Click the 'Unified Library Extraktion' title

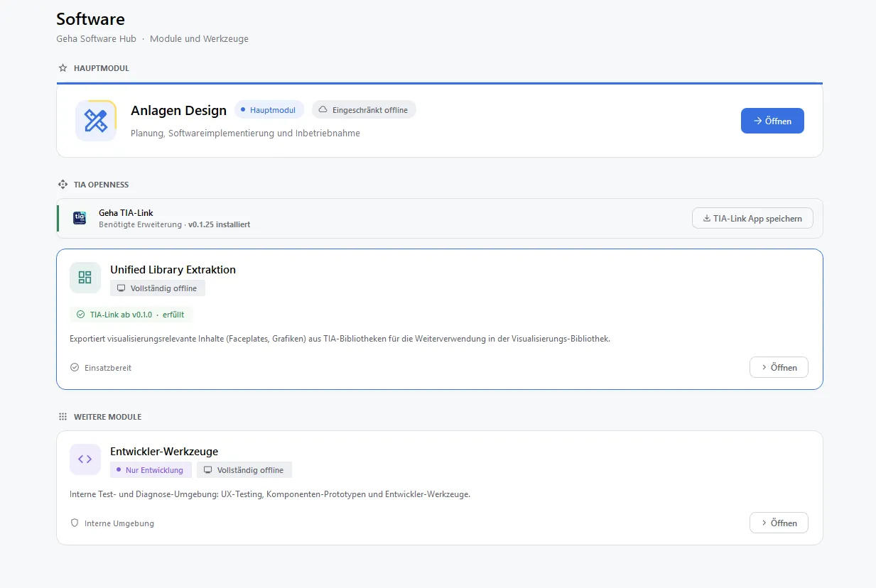tap(173, 270)
